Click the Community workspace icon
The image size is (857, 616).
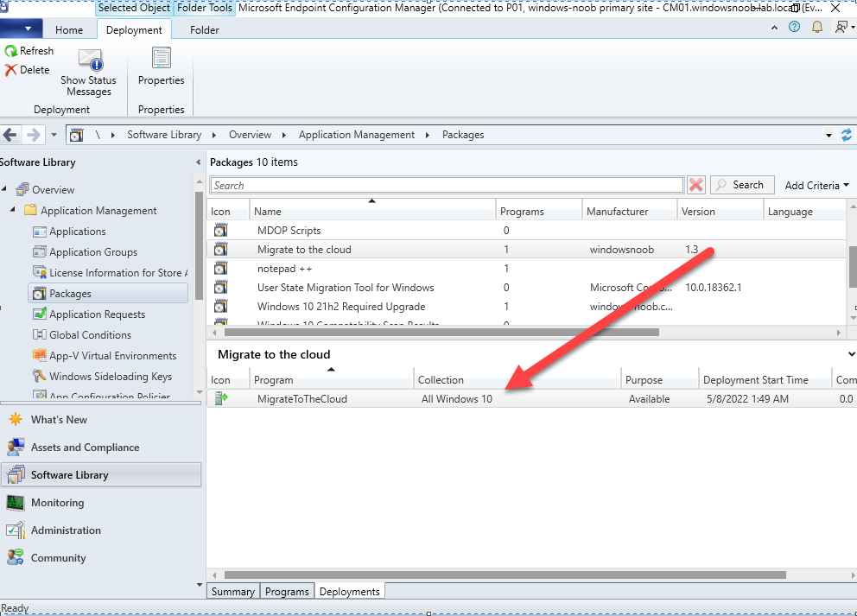[16, 557]
